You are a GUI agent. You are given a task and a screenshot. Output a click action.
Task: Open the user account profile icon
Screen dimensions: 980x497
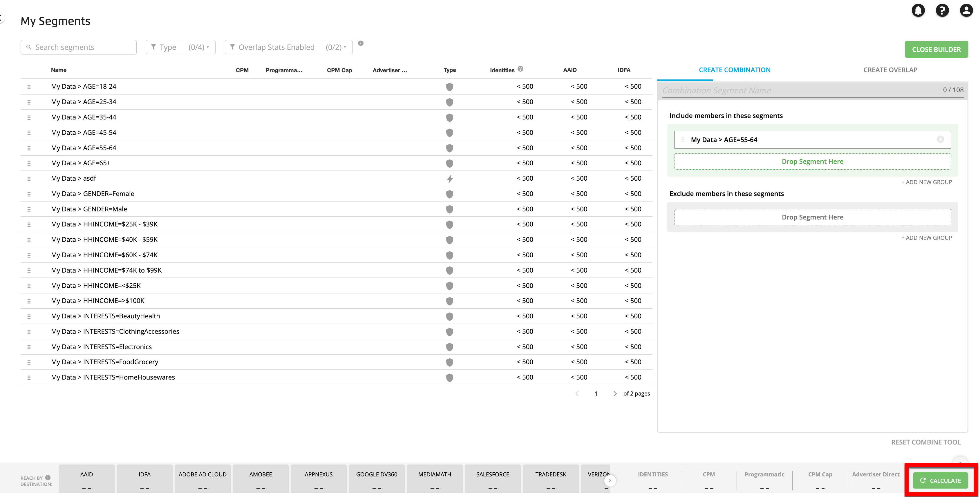(966, 10)
